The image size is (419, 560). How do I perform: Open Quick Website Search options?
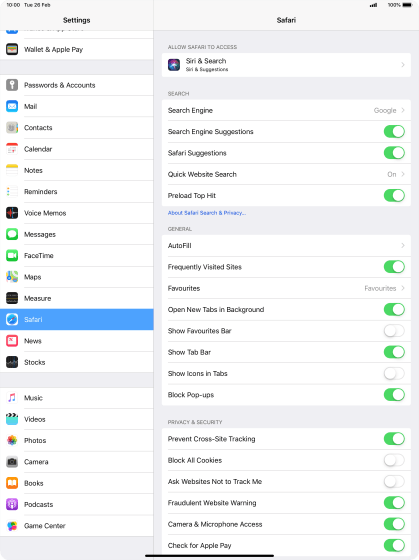pos(286,174)
